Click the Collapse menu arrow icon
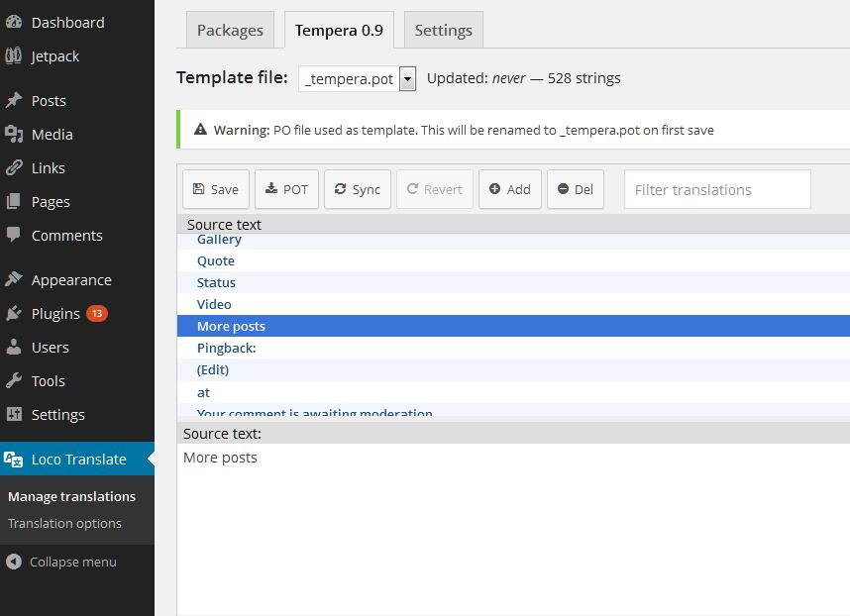Image resolution: width=850 pixels, height=616 pixels. click(14, 562)
